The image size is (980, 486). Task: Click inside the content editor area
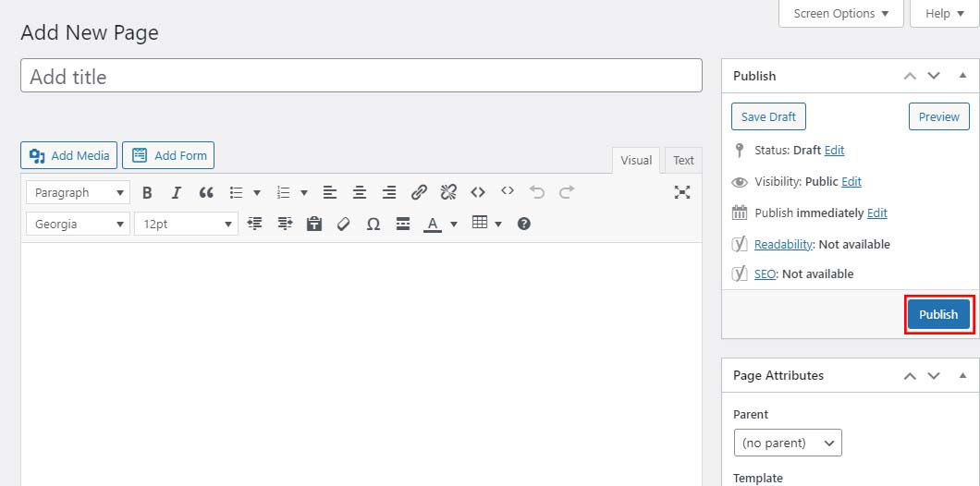[x=361, y=364]
